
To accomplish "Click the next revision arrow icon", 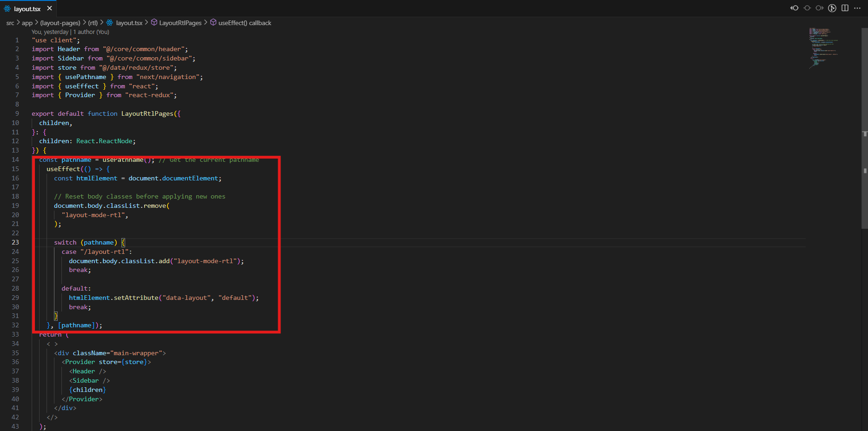I will 820,8.
